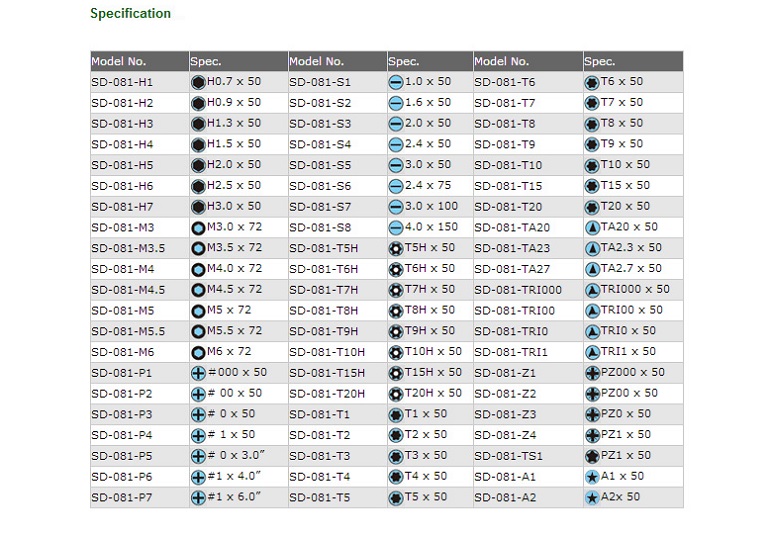Click the slotted icon next to 2.4 x 75

pos(396,186)
